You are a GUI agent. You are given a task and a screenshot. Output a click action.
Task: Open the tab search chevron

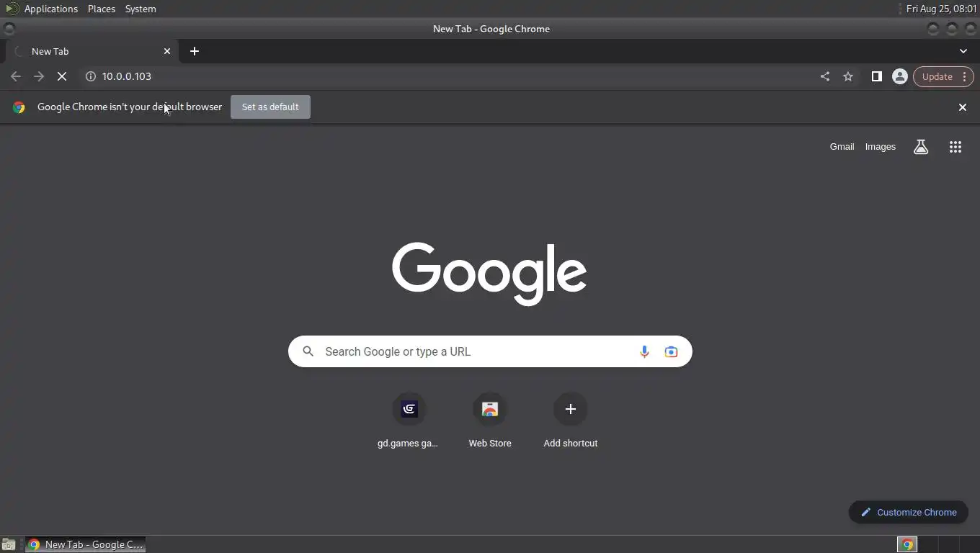click(x=963, y=51)
